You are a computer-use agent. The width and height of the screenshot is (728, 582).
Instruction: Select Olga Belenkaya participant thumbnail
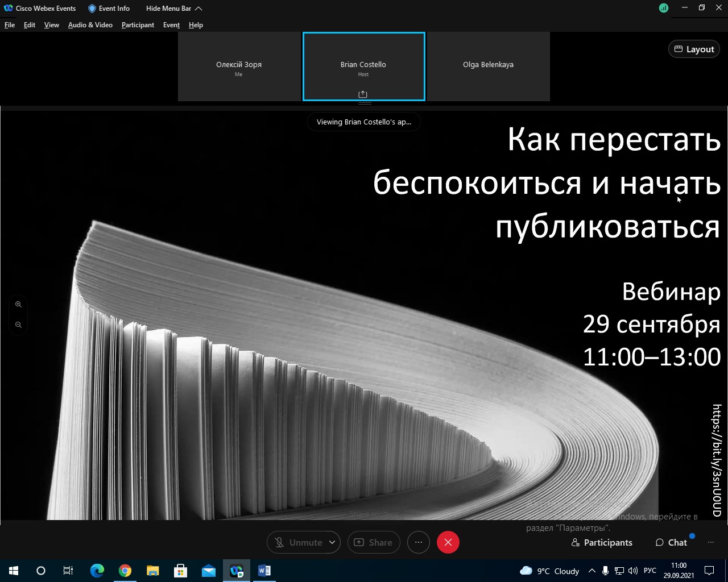pyautogui.click(x=488, y=66)
